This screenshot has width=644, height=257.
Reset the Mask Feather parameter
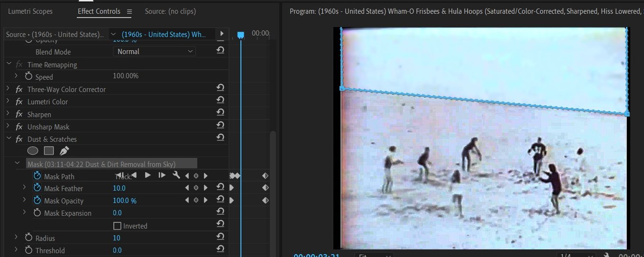pyautogui.click(x=220, y=188)
